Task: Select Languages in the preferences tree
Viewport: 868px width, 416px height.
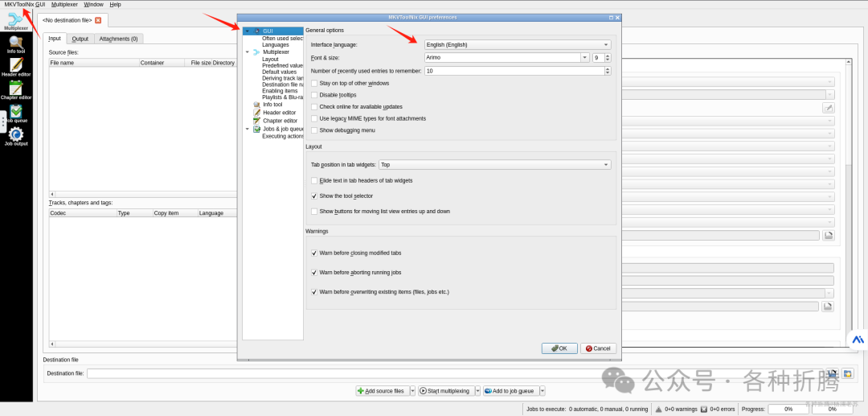Action: [276, 45]
